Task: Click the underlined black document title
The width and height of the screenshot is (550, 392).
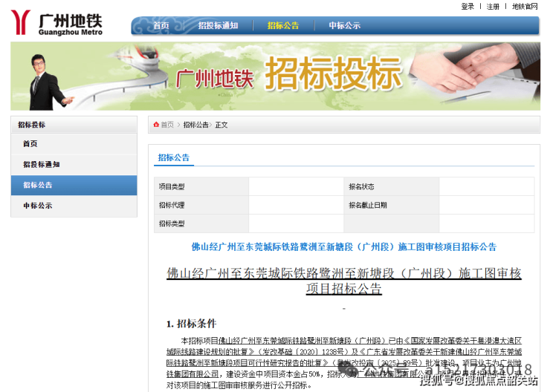Action: 344,281
